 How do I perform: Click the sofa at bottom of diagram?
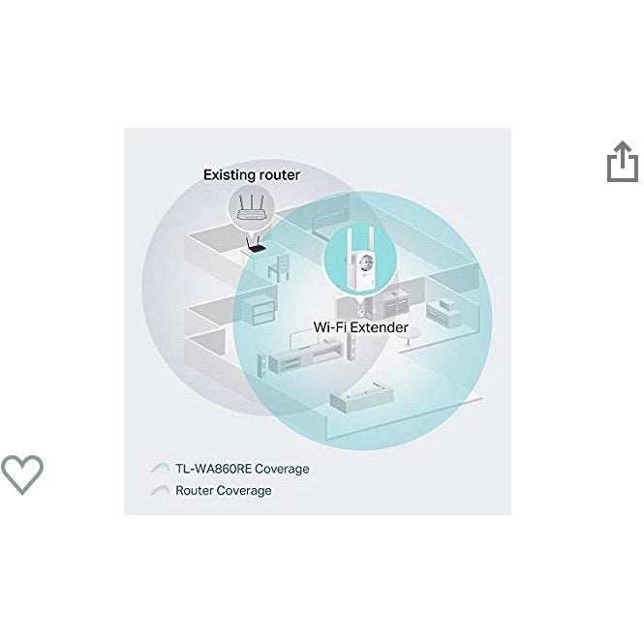[361, 395]
